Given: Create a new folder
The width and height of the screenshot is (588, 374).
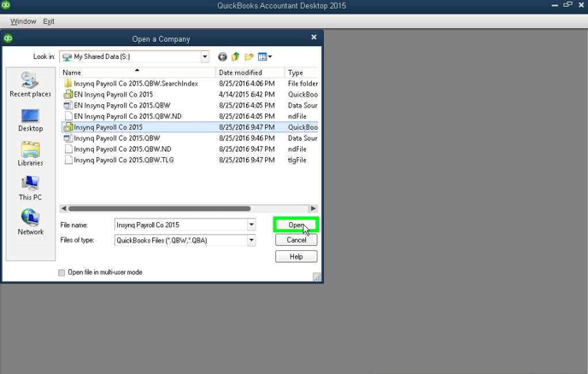Looking at the screenshot, I should [249, 56].
